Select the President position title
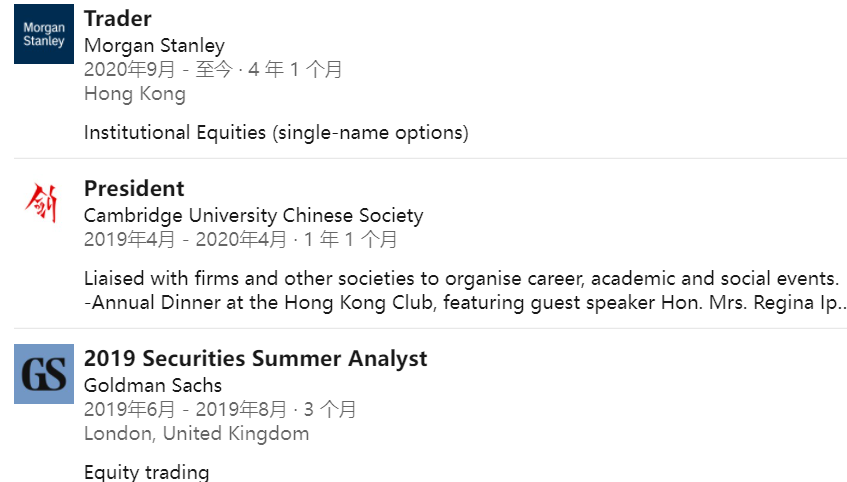This screenshot has height=482, width=847. [134, 189]
